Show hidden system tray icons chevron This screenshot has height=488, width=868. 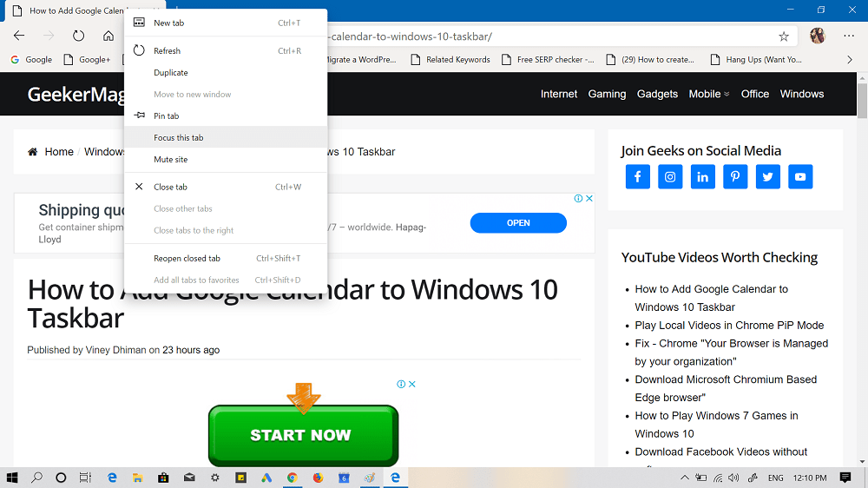click(x=685, y=478)
